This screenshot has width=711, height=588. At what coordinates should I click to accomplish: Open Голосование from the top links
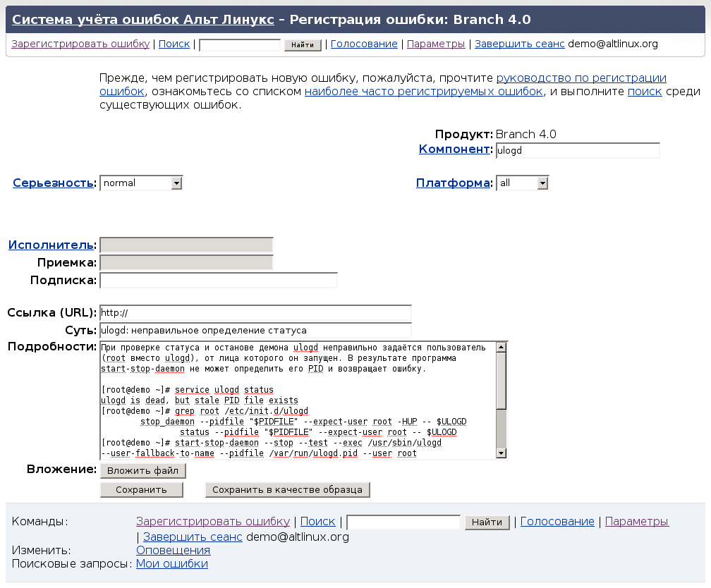pyautogui.click(x=363, y=44)
